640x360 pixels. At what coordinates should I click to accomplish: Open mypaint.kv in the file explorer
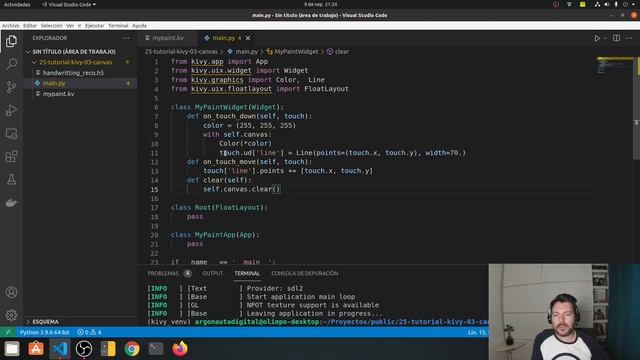[58, 94]
